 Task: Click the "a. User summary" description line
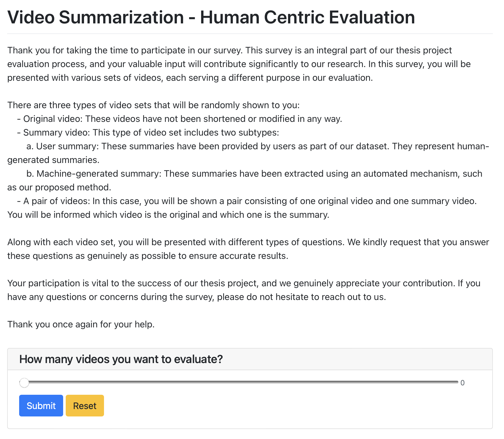click(x=257, y=146)
